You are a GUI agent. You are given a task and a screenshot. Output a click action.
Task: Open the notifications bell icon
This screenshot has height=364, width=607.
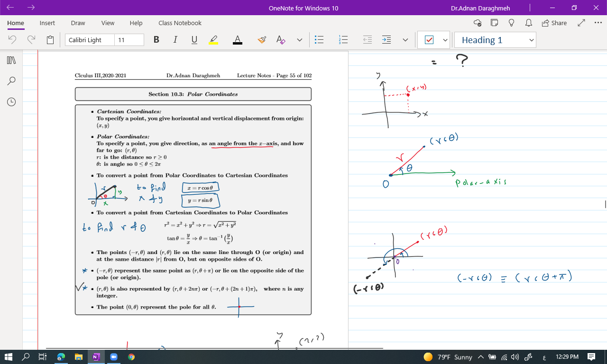(528, 23)
